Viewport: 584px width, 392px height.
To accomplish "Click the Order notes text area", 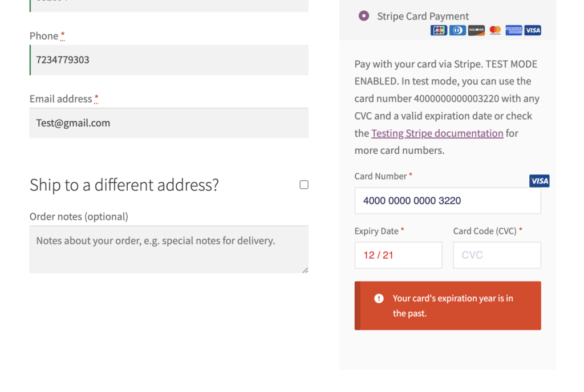I will 169,250.
